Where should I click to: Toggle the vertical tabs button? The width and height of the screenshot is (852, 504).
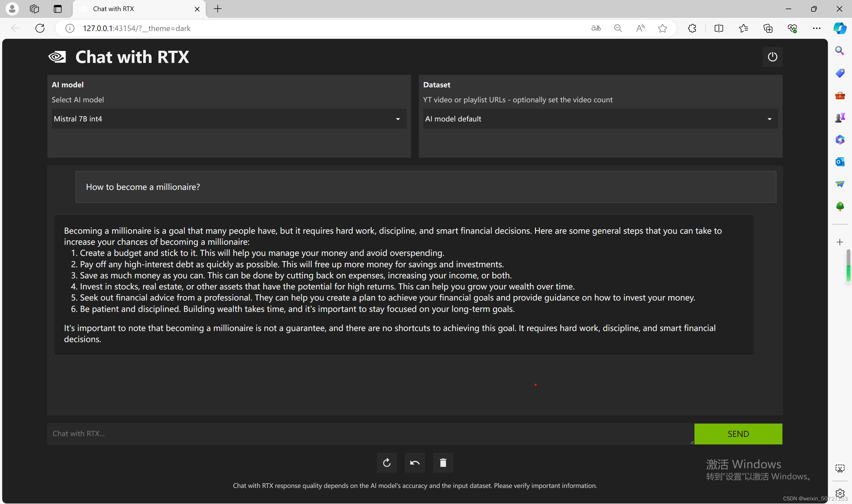[57, 9]
